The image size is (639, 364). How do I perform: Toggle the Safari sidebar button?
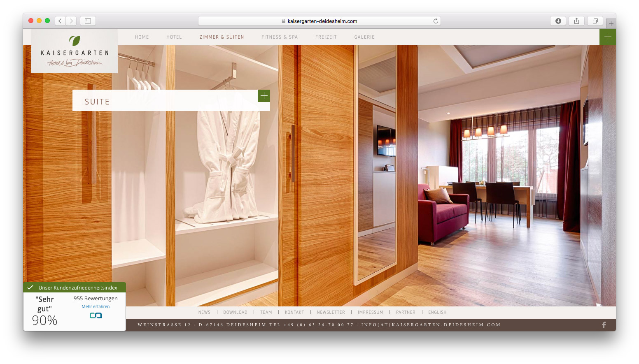coord(88,21)
